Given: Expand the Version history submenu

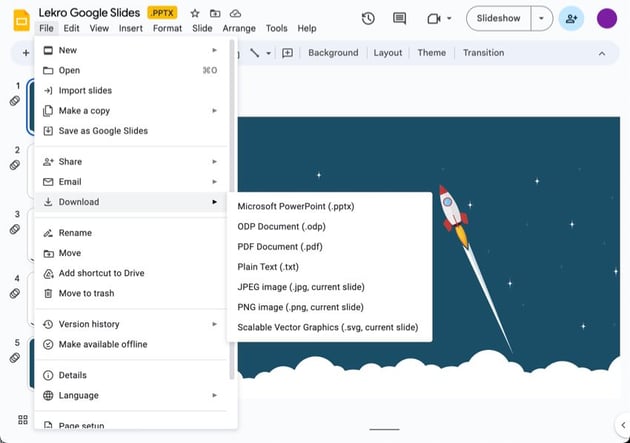Looking at the screenshot, I should coord(130,324).
